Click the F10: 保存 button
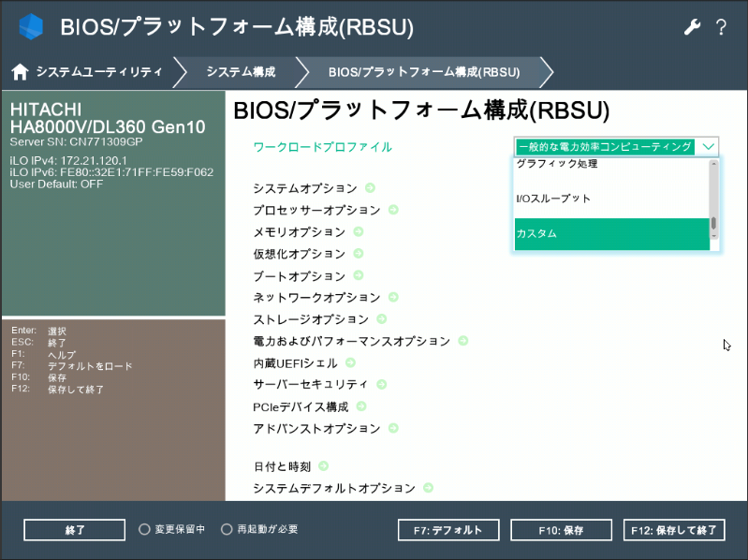This screenshot has width=748, height=560. (x=561, y=530)
